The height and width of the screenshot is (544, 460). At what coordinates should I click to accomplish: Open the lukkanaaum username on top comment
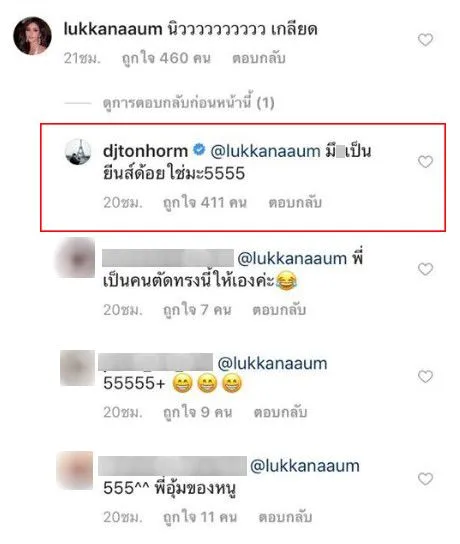113,29
